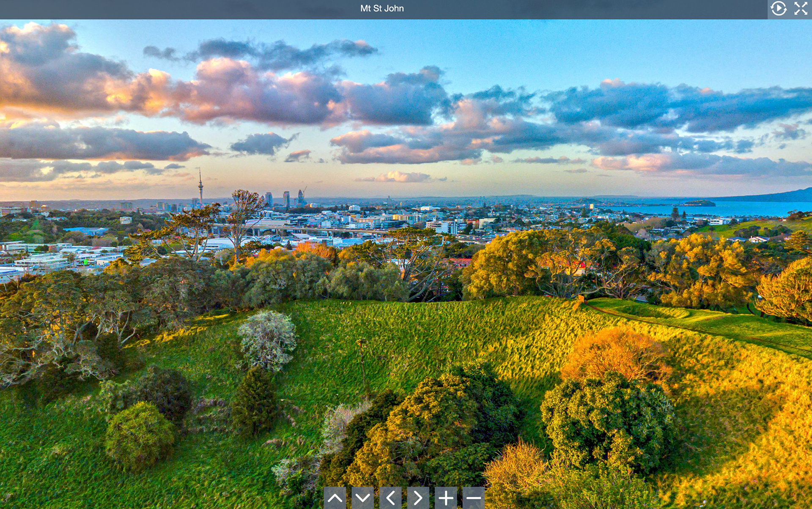Pan the panorama left with the left arrow
Image resolution: width=812 pixels, height=509 pixels.
[x=390, y=498]
